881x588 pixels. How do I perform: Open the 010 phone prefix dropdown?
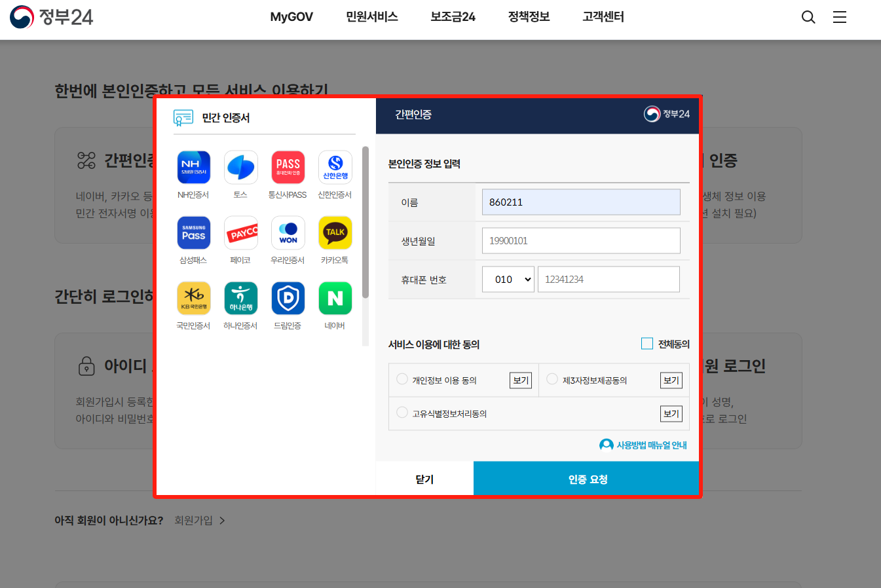click(x=508, y=279)
